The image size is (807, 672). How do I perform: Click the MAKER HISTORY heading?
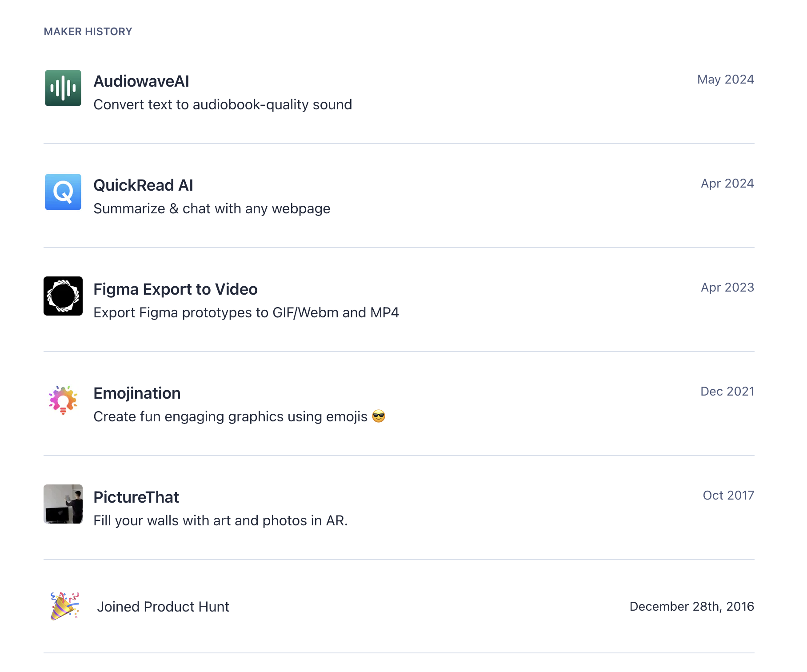point(88,32)
